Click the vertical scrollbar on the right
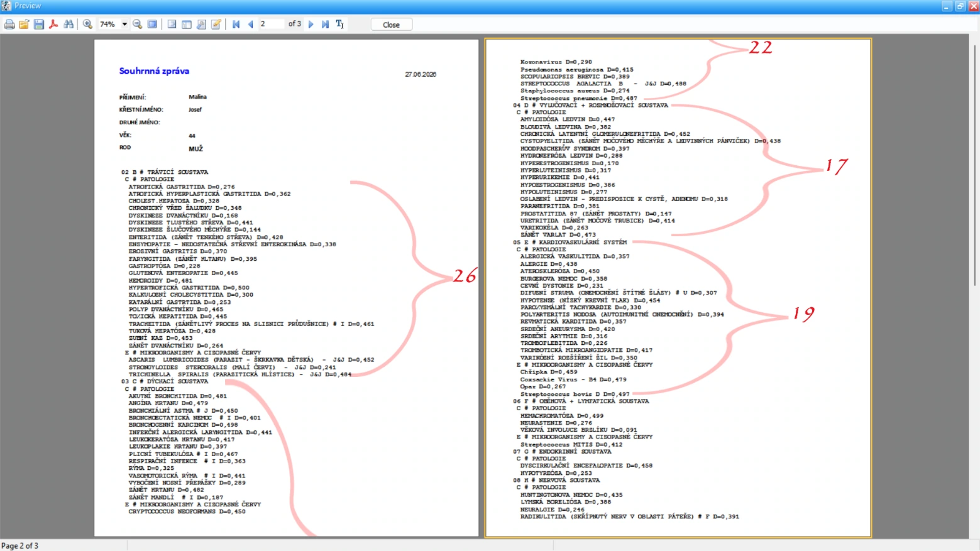The height and width of the screenshot is (551, 980). pos(975,163)
